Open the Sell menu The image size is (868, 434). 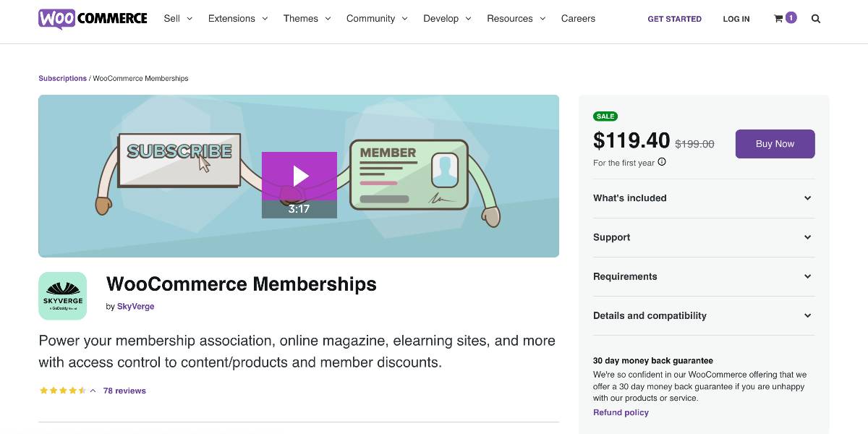pyautogui.click(x=178, y=19)
